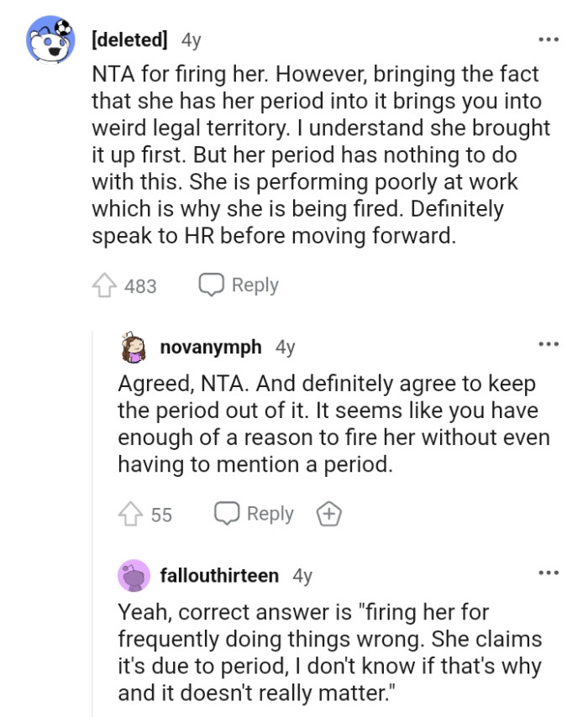
Task: Open the overflow menu on the [deleted] comment
Action: coord(547,38)
